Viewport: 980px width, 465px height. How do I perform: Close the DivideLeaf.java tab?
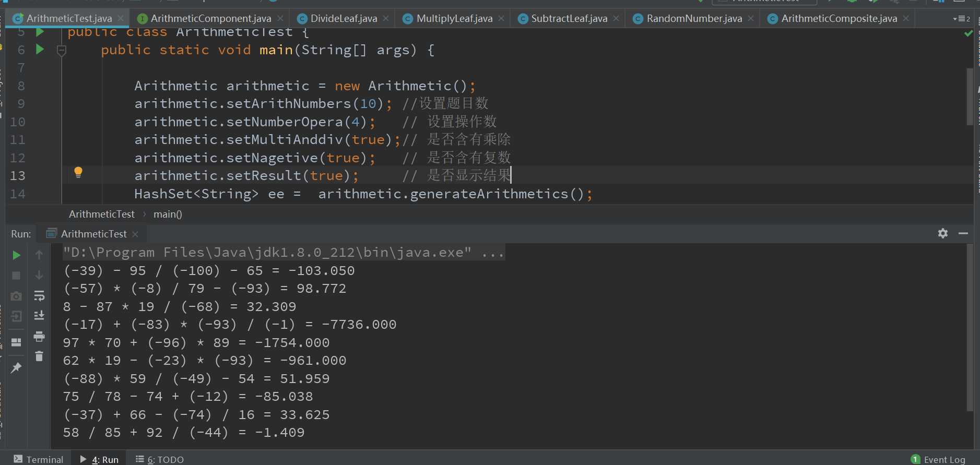coord(386,18)
